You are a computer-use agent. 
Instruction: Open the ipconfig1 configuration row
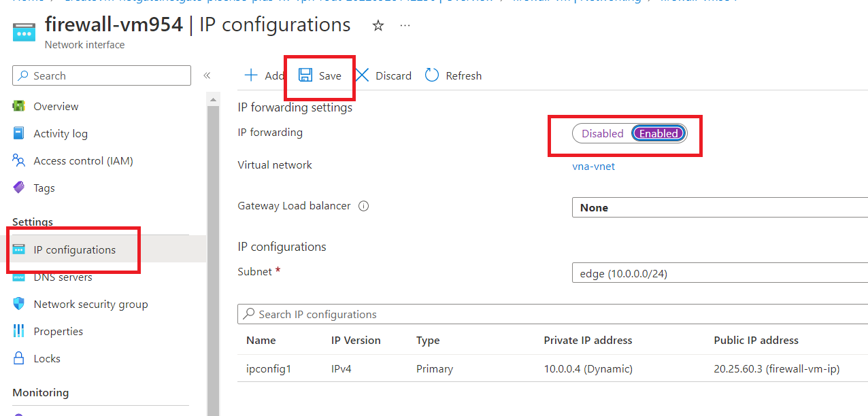pyautogui.click(x=269, y=369)
